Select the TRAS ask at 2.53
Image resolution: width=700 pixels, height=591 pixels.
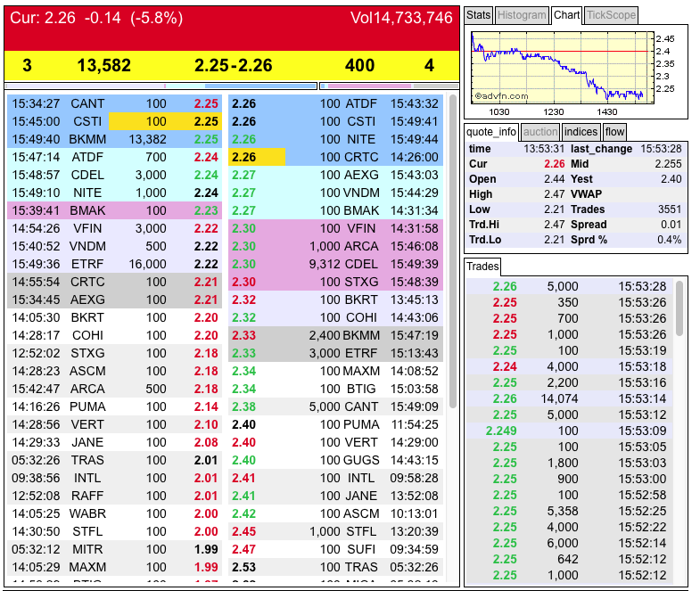[x=335, y=567]
